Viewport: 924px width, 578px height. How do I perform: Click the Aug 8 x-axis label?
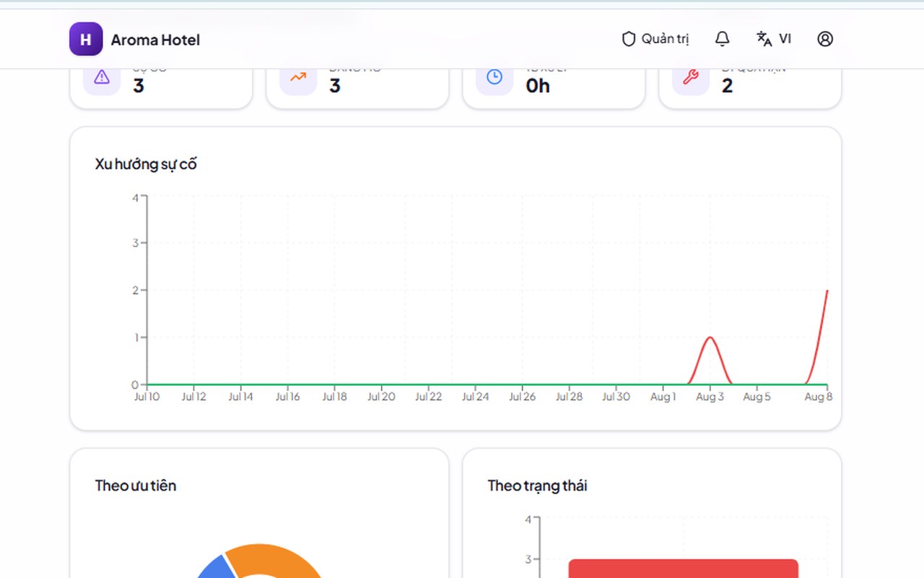pyautogui.click(x=819, y=397)
